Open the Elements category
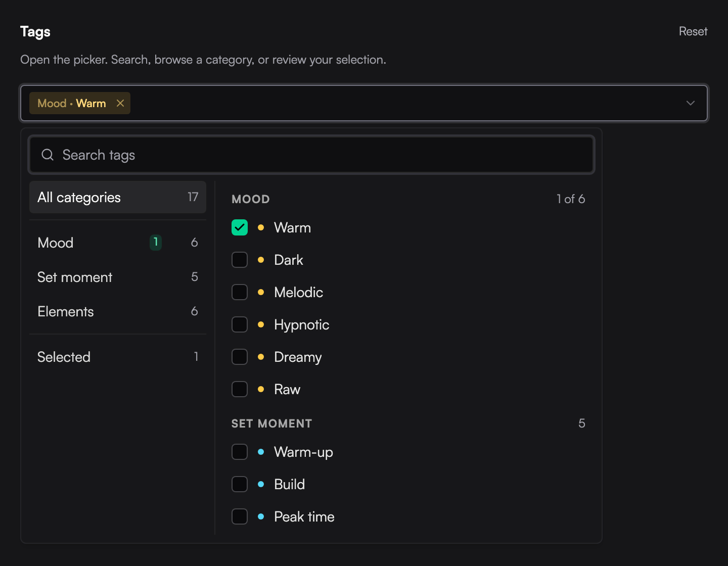Screen dimensions: 728x566 tap(118, 311)
